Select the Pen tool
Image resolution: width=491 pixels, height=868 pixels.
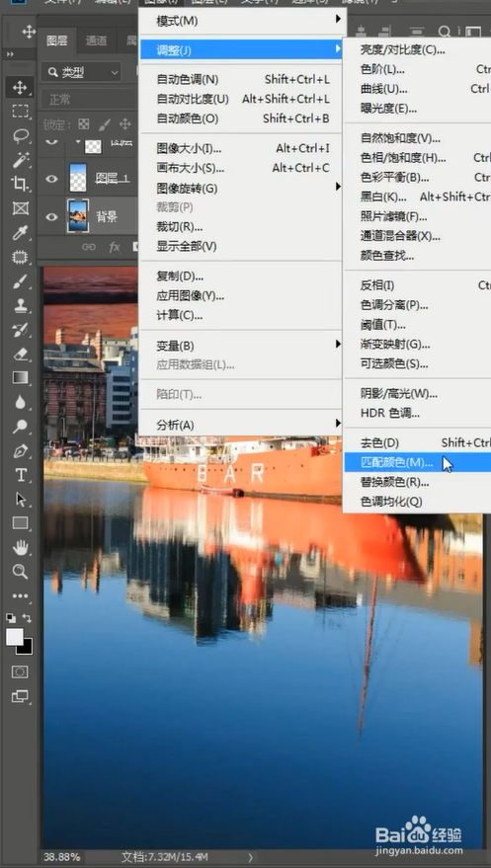coord(20,450)
